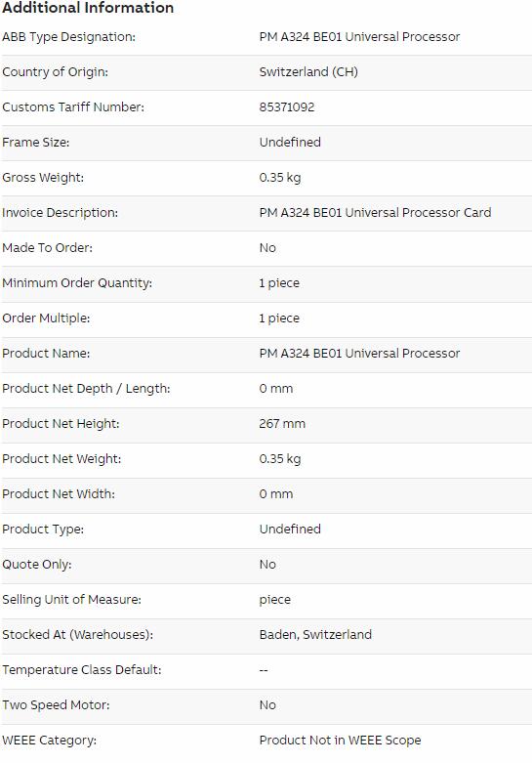This screenshot has height=763, width=532.
Task: Click the Country of Origin label
Action: coord(55,72)
